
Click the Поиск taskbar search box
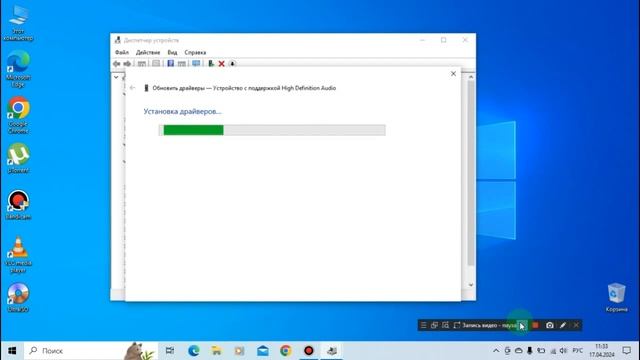point(91,351)
